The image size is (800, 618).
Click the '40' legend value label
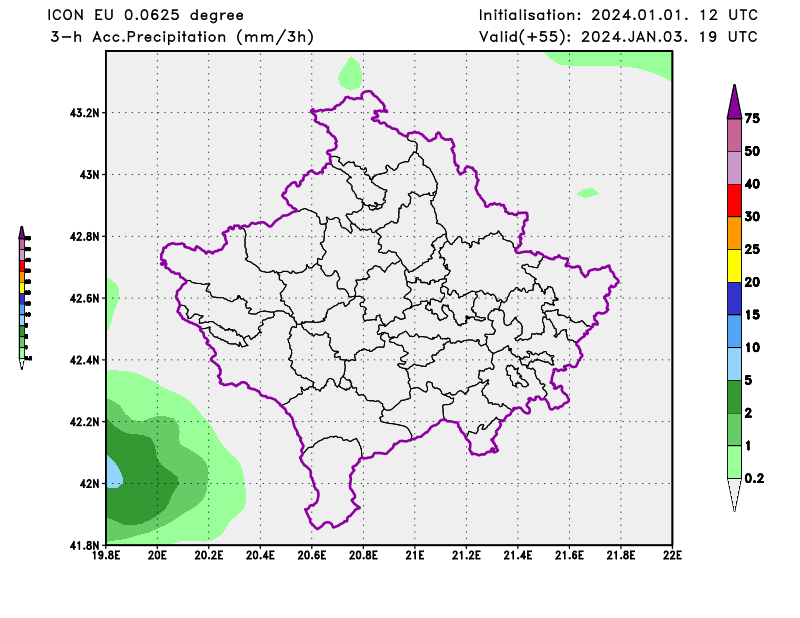pos(752,184)
